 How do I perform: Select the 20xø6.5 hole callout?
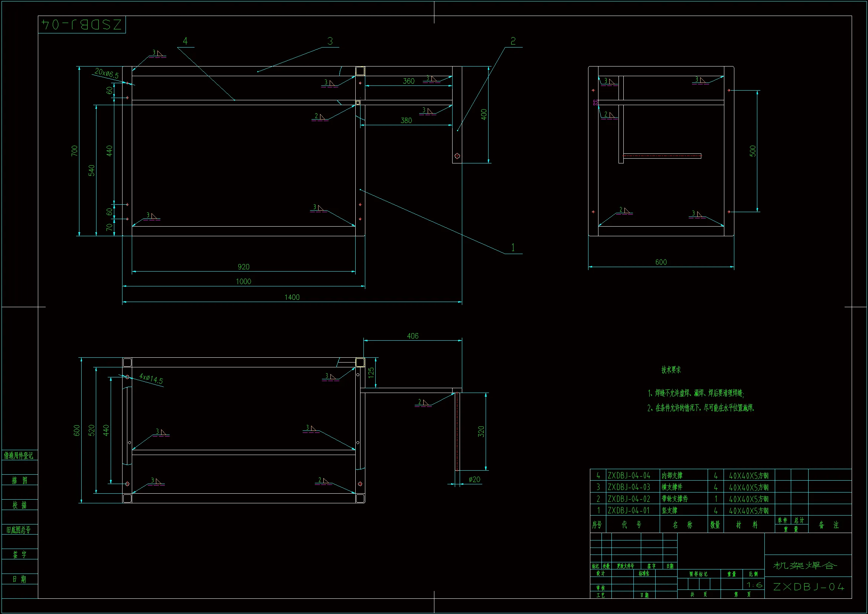(x=107, y=73)
